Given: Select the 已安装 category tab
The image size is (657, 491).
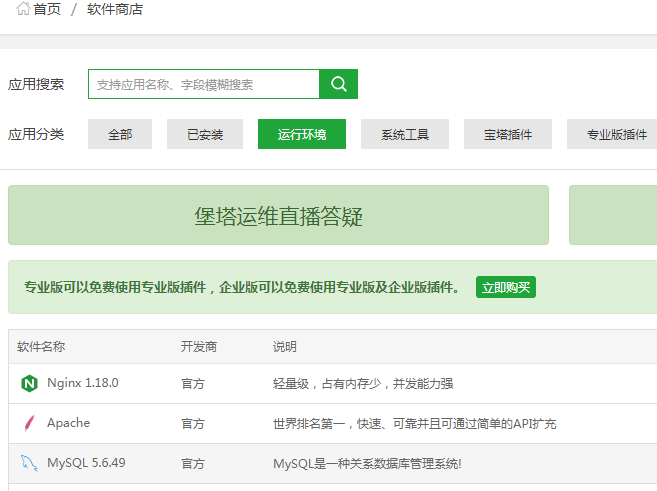Looking at the screenshot, I should point(205,134).
